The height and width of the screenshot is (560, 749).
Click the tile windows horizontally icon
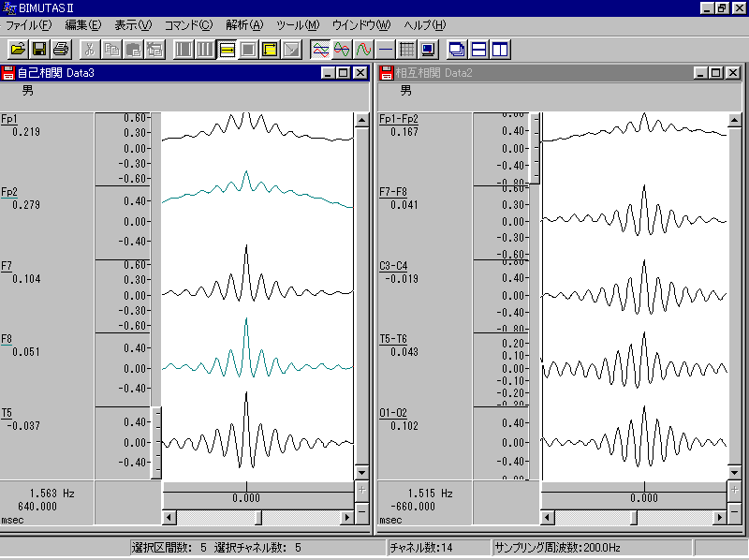pyautogui.click(x=478, y=49)
